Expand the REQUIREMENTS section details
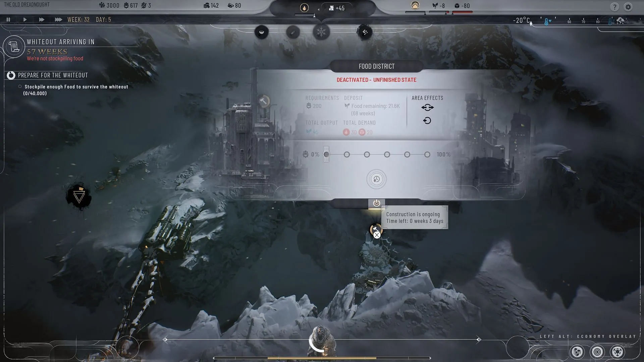Viewport: 644px width, 362px height. [322, 98]
